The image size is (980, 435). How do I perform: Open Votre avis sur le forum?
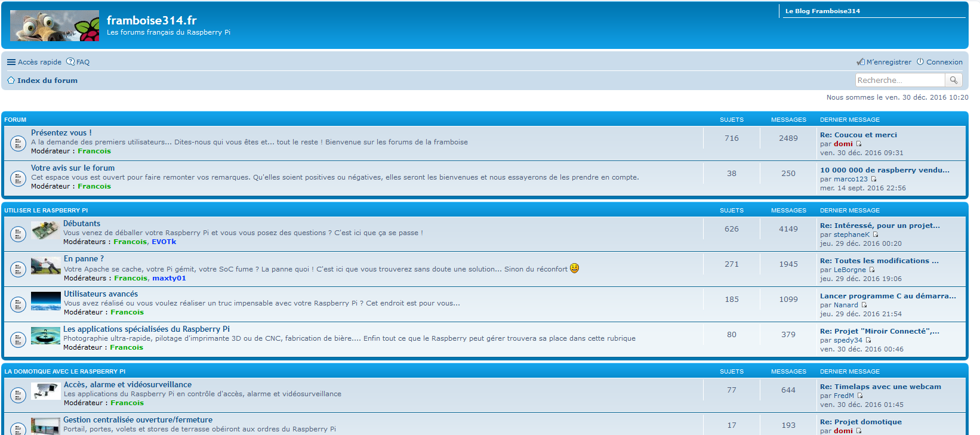(x=73, y=168)
